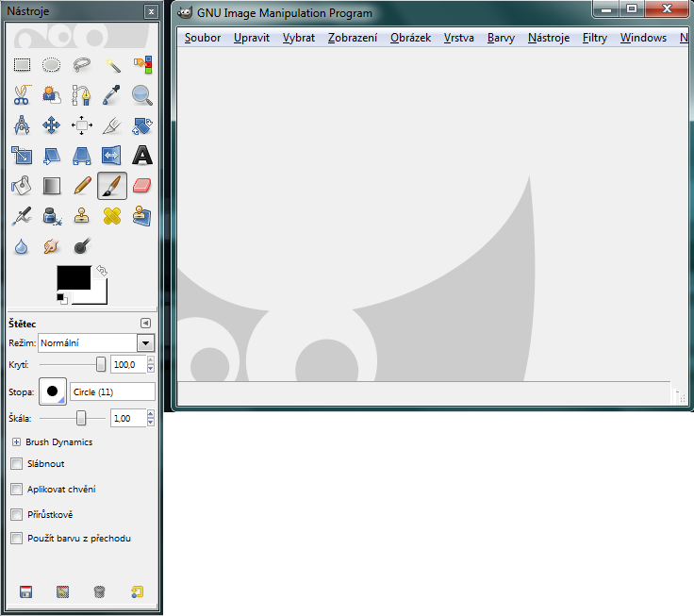
Task: Open the Soubor menu
Action: coord(203,38)
